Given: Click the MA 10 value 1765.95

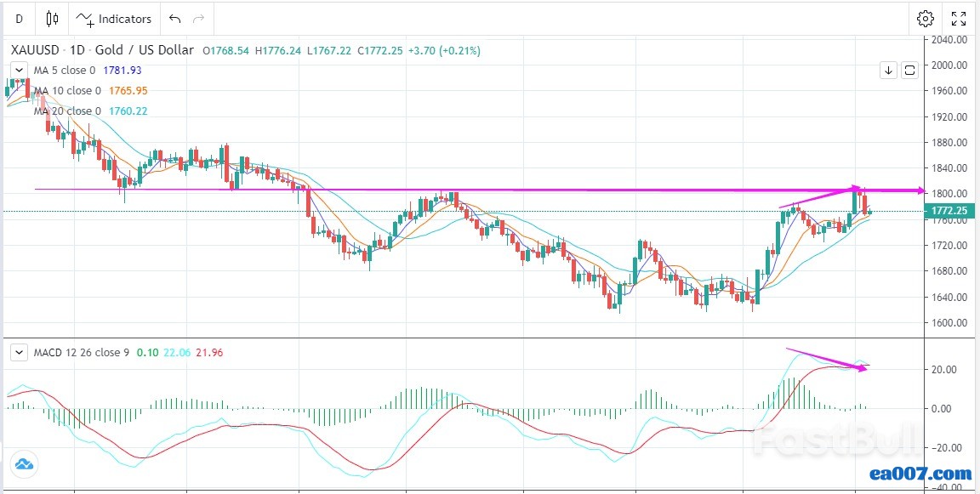Looking at the screenshot, I should [128, 91].
